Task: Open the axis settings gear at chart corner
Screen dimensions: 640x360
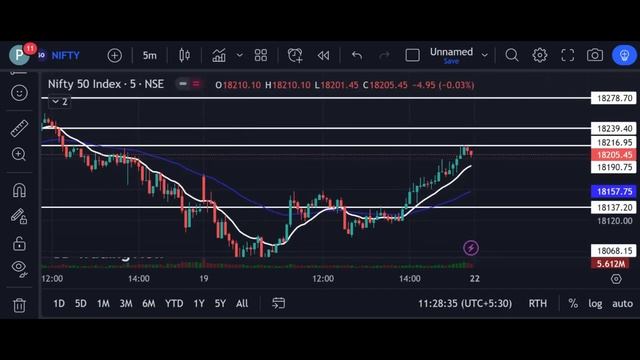Action: 616,279
